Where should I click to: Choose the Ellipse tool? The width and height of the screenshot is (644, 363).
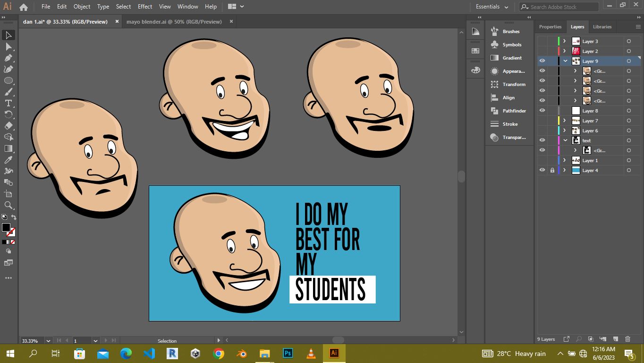coord(8,80)
